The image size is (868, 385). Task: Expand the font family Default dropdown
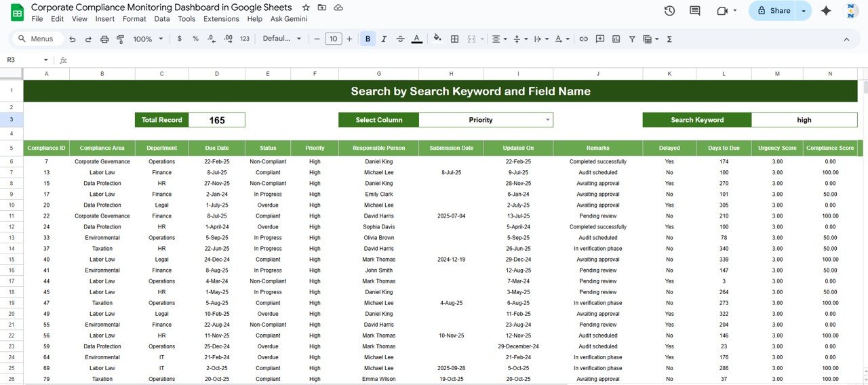[x=281, y=39]
